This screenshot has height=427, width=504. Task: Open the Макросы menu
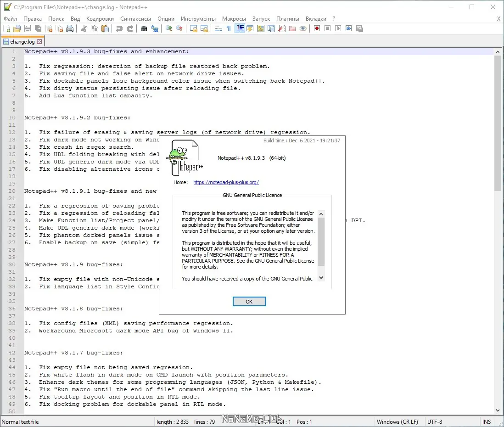pyautogui.click(x=234, y=19)
